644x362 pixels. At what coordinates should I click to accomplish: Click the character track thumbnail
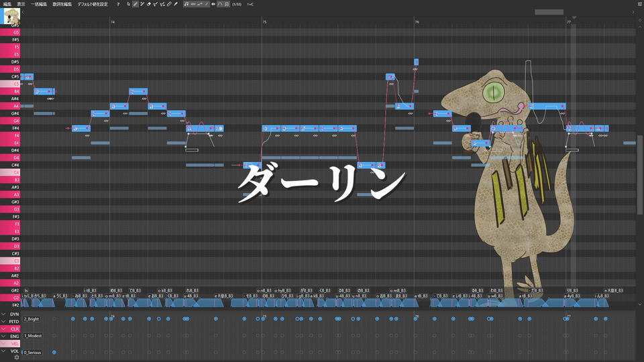[x=11, y=16]
